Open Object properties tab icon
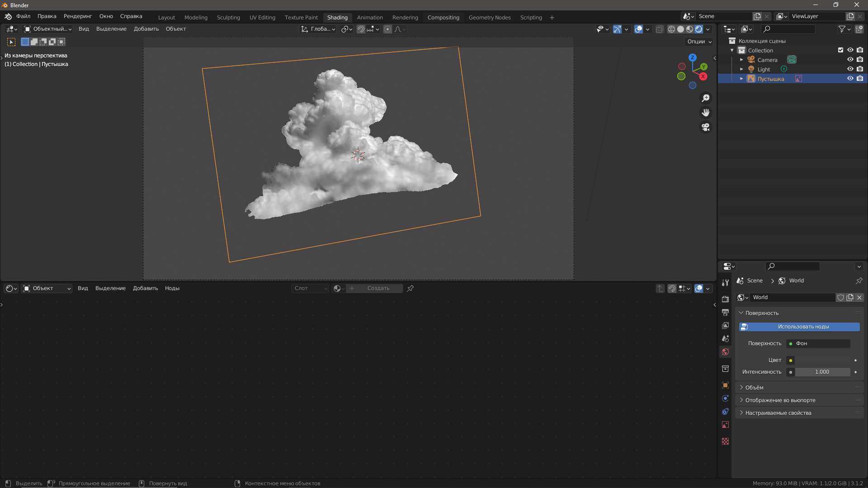This screenshot has height=488, width=868. click(x=725, y=385)
